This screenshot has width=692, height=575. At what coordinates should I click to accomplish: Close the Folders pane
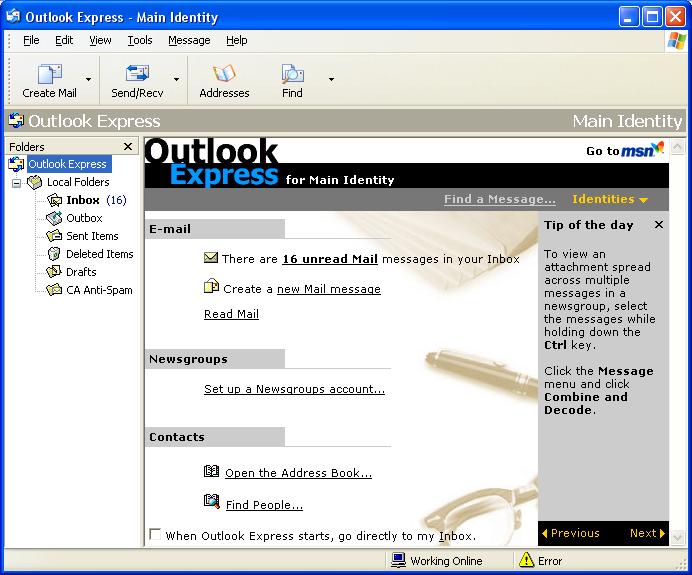(x=128, y=147)
